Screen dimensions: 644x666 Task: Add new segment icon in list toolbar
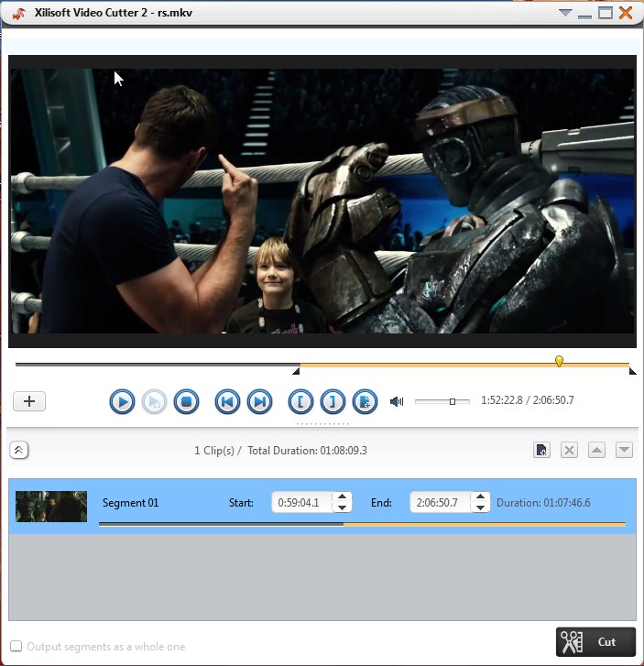(541, 450)
